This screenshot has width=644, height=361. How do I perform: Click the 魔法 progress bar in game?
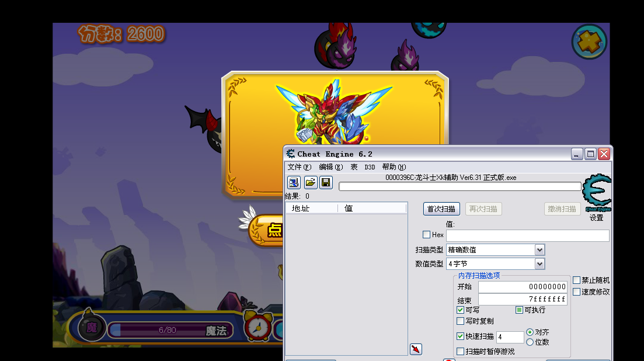170,330
